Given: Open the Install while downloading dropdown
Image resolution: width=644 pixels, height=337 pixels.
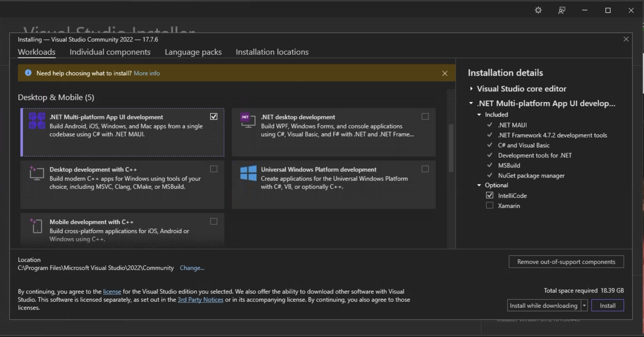Looking at the screenshot, I should (x=584, y=305).
